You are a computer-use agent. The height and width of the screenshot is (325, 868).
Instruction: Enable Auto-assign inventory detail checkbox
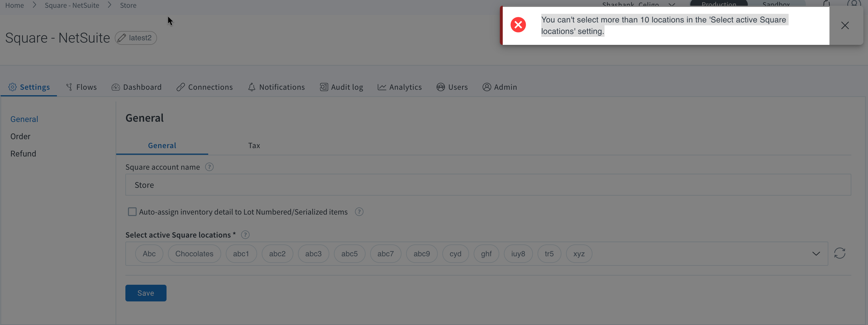(132, 212)
